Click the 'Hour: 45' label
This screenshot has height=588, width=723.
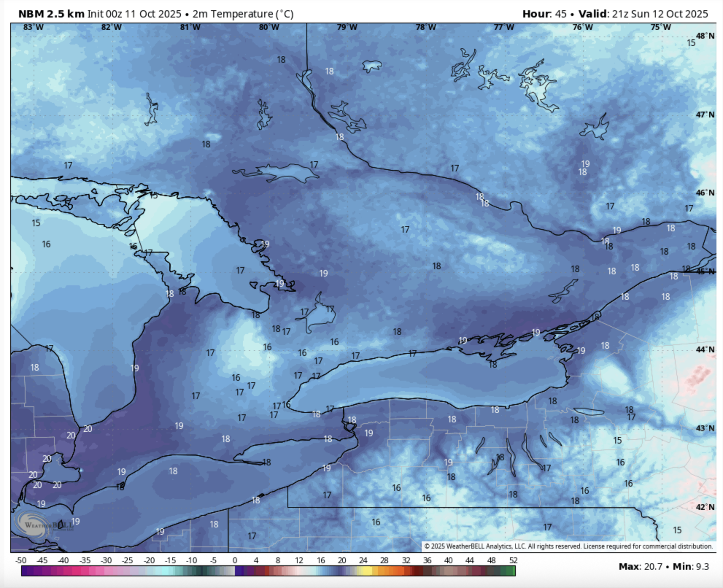click(544, 14)
